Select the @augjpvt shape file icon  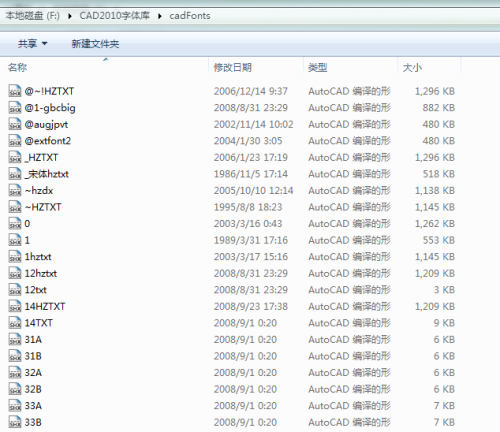pyautogui.click(x=15, y=124)
